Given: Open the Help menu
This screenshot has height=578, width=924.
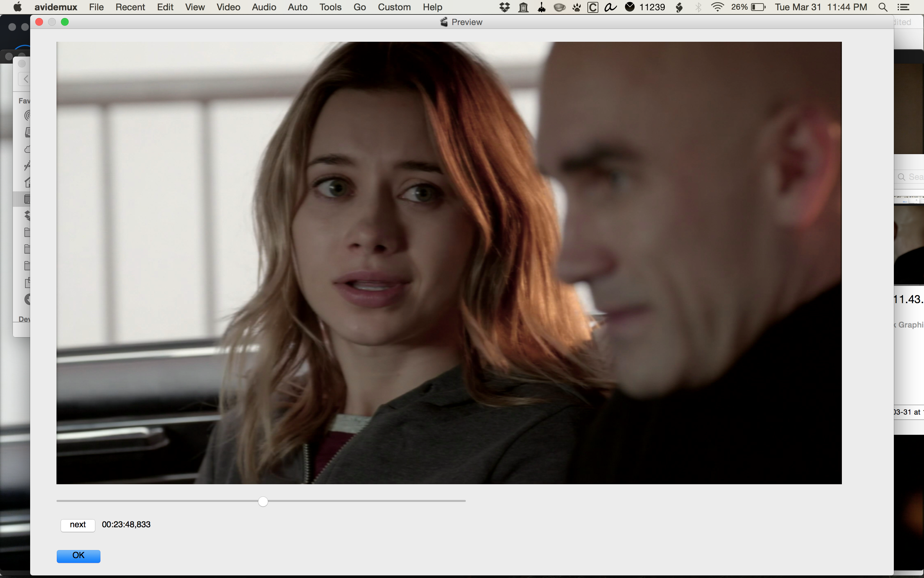Looking at the screenshot, I should point(432,7).
